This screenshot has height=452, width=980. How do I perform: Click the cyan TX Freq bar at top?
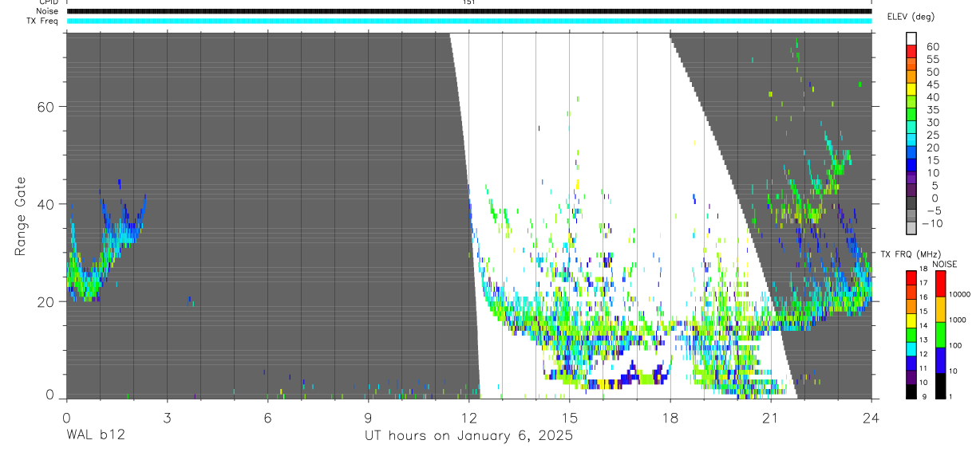[469, 21]
